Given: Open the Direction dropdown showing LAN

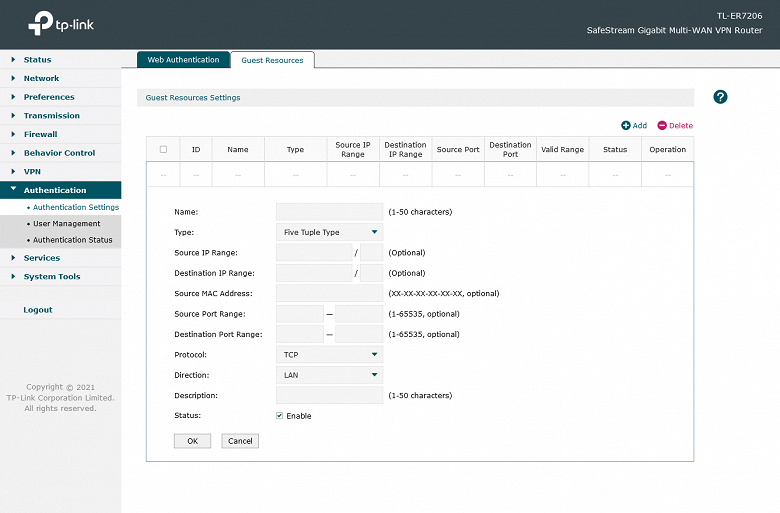Looking at the screenshot, I should 329,375.
